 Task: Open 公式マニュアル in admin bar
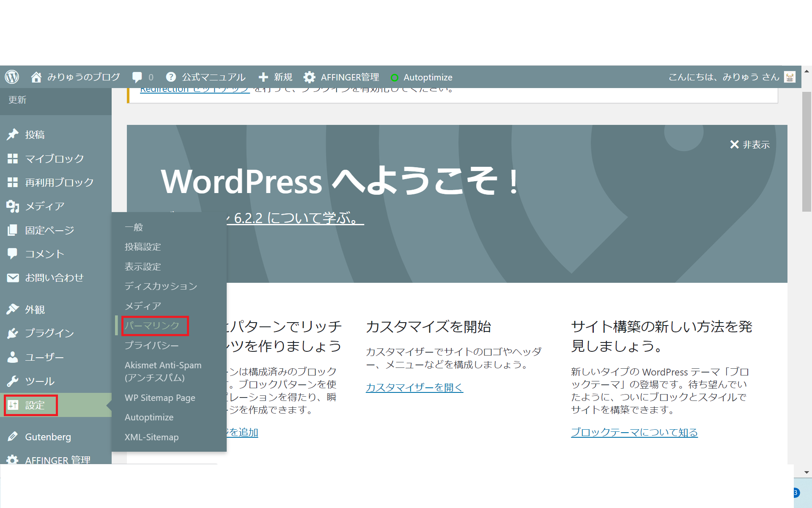tap(213, 77)
